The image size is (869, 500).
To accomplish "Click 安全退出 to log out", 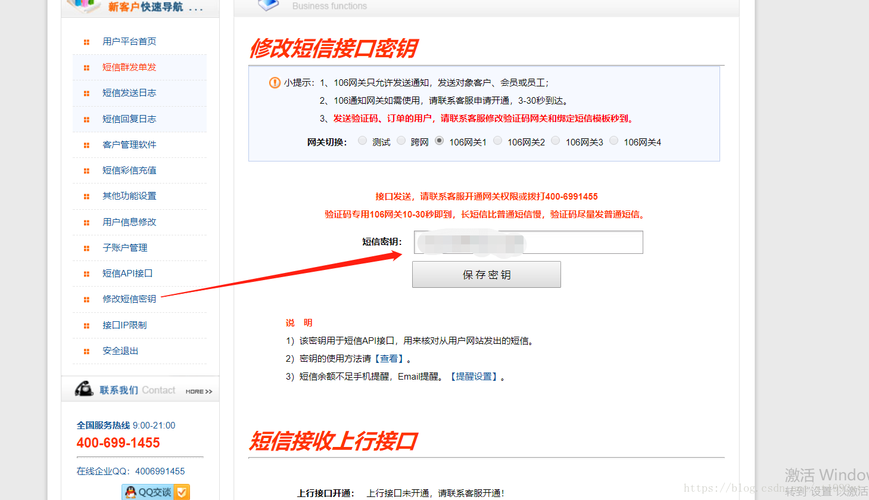I will click(x=120, y=351).
